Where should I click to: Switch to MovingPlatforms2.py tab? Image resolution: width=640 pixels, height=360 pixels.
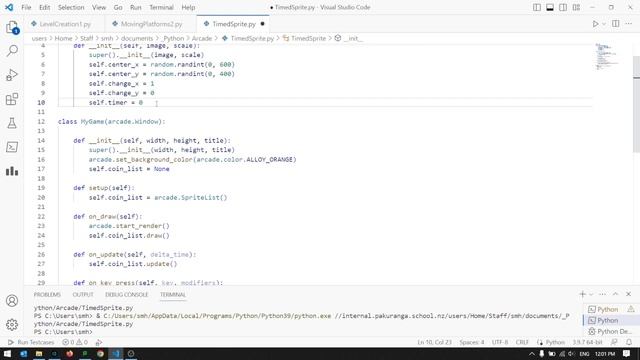(x=151, y=24)
